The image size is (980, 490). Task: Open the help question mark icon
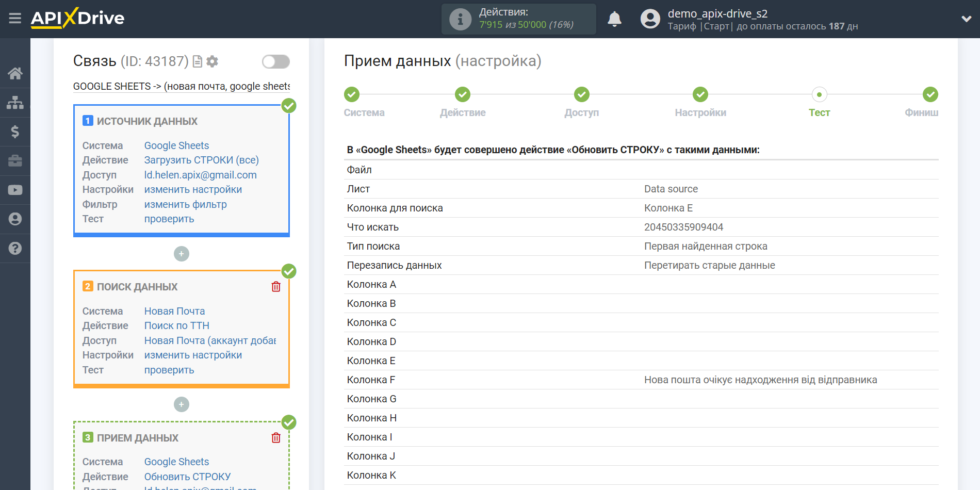[x=15, y=248]
